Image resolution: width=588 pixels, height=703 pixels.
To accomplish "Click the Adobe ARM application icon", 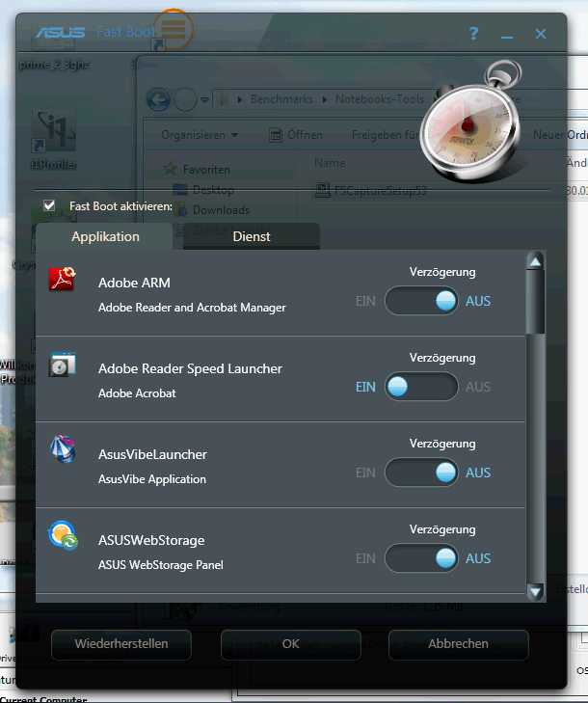I will 63,279.
